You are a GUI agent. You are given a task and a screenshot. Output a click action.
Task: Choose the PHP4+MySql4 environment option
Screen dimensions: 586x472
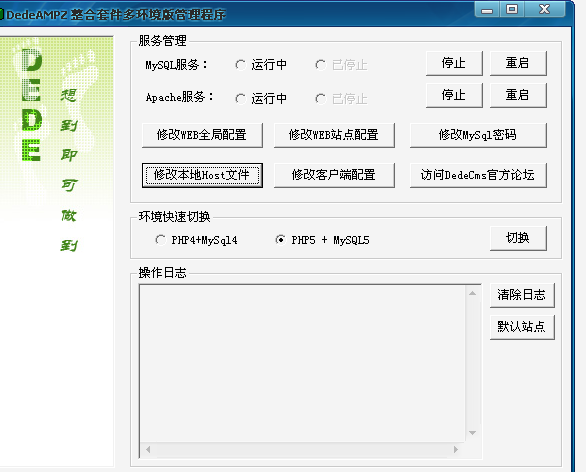[161, 240]
